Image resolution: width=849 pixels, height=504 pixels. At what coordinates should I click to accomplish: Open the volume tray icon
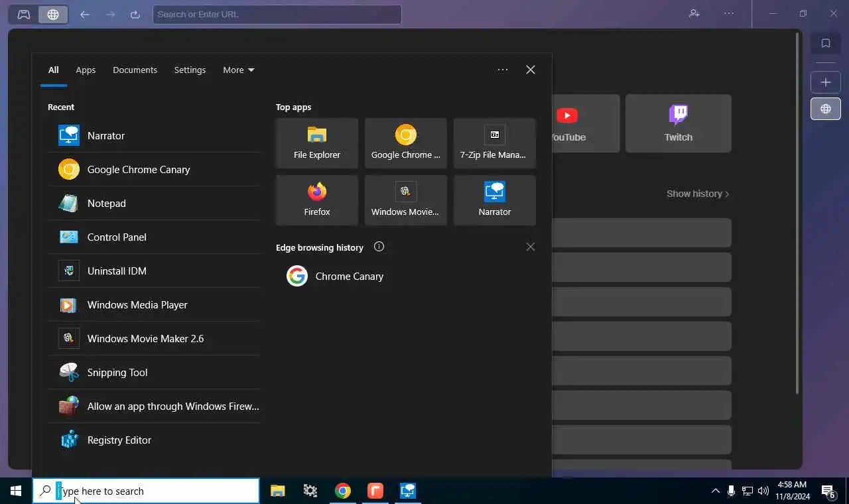(763, 491)
